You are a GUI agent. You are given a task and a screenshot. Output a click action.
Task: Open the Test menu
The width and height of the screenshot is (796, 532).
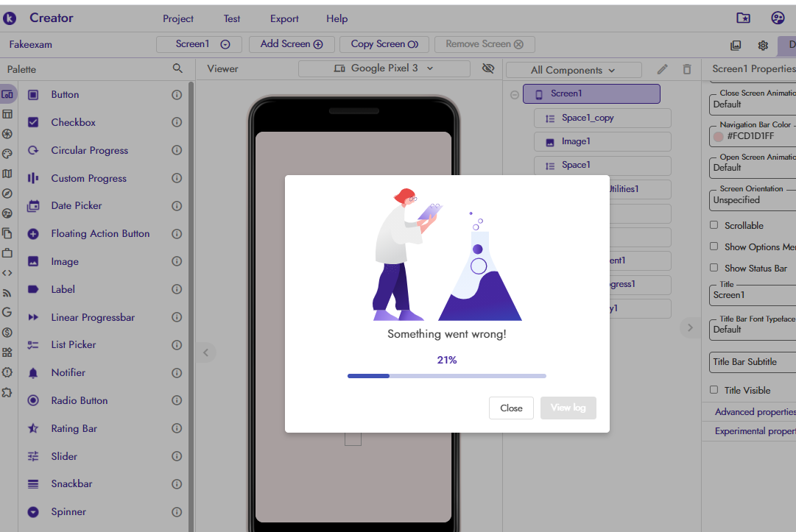point(231,19)
